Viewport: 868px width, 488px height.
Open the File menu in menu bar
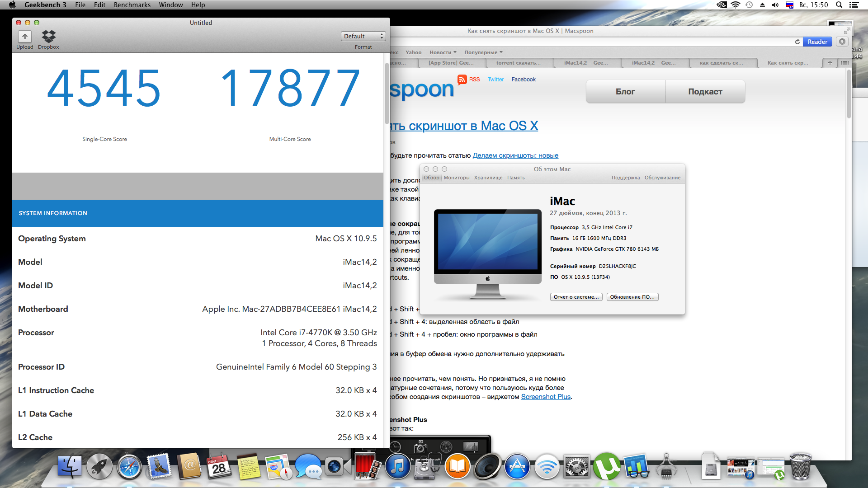click(x=80, y=5)
